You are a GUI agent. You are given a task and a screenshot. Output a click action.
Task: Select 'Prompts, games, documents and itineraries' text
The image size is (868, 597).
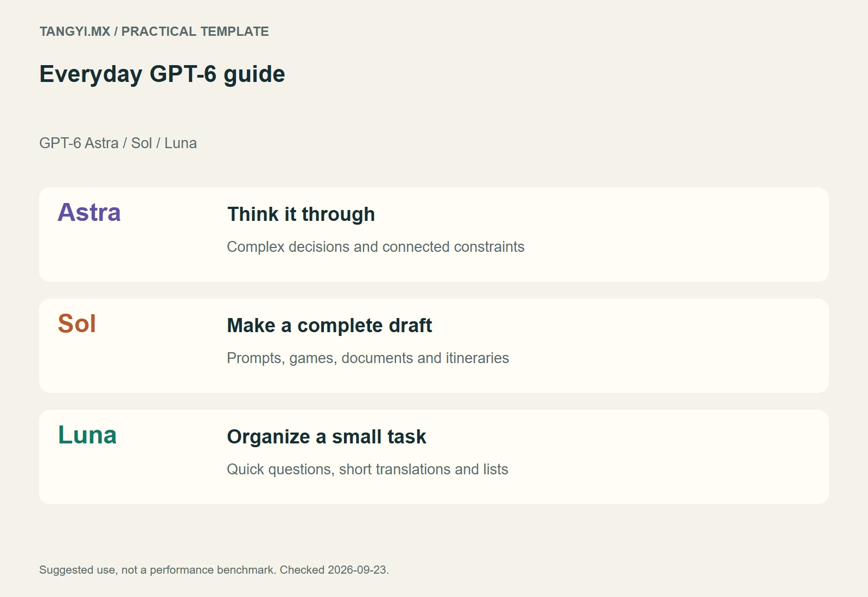tap(368, 358)
